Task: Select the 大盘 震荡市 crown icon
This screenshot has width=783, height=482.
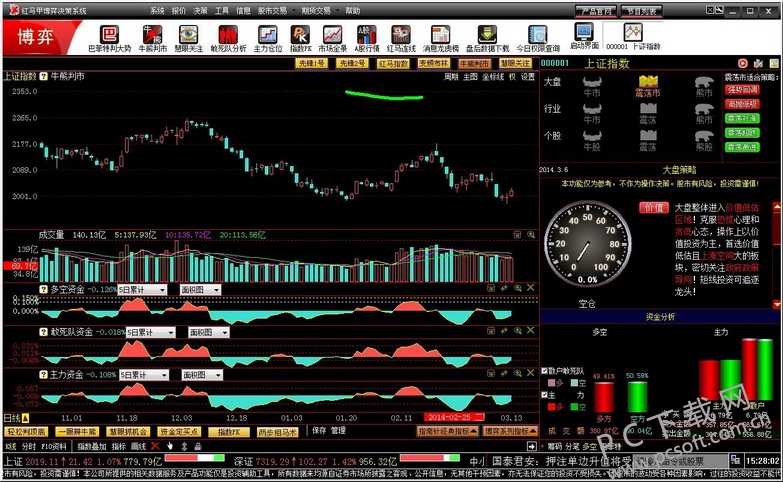Action: coord(648,82)
